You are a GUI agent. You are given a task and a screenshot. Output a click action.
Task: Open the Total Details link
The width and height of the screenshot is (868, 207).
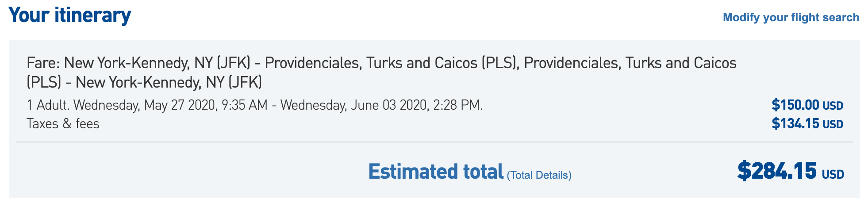(539, 175)
